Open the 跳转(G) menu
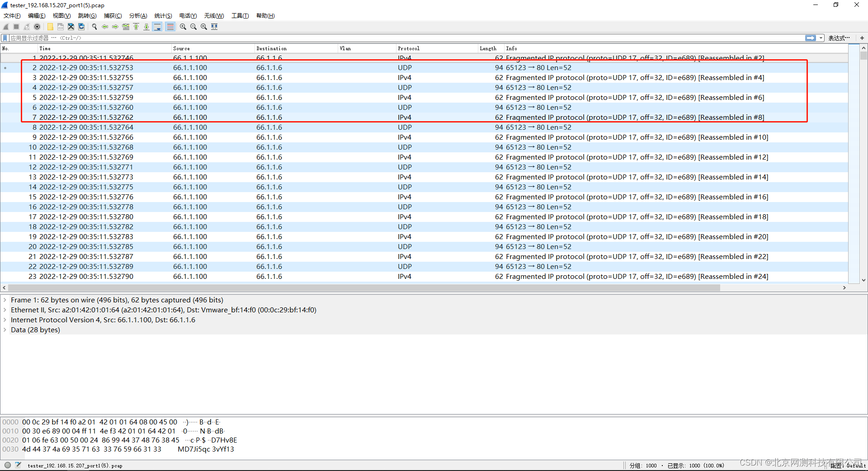 point(87,16)
